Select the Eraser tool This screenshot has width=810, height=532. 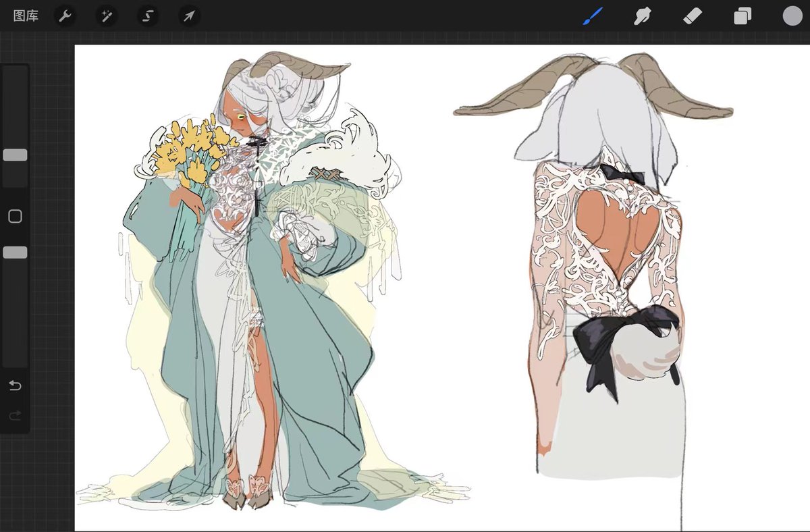(693, 16)
